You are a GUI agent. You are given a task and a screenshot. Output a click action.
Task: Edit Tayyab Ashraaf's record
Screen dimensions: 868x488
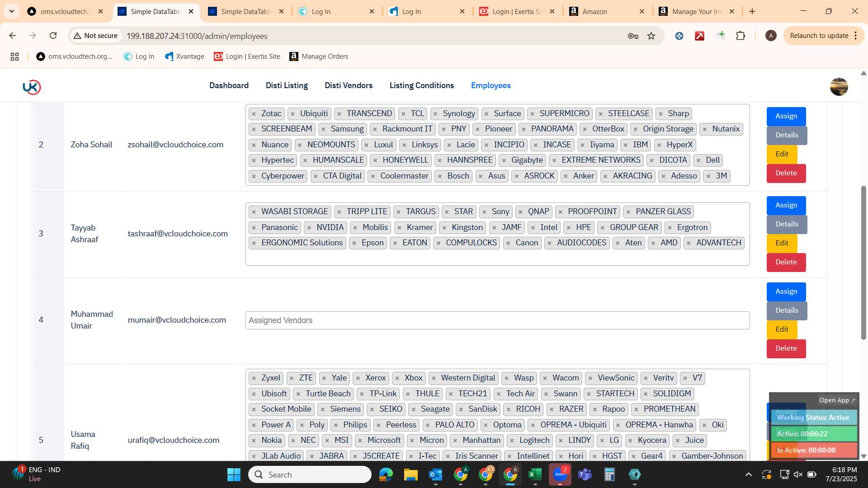coord(782,244)
